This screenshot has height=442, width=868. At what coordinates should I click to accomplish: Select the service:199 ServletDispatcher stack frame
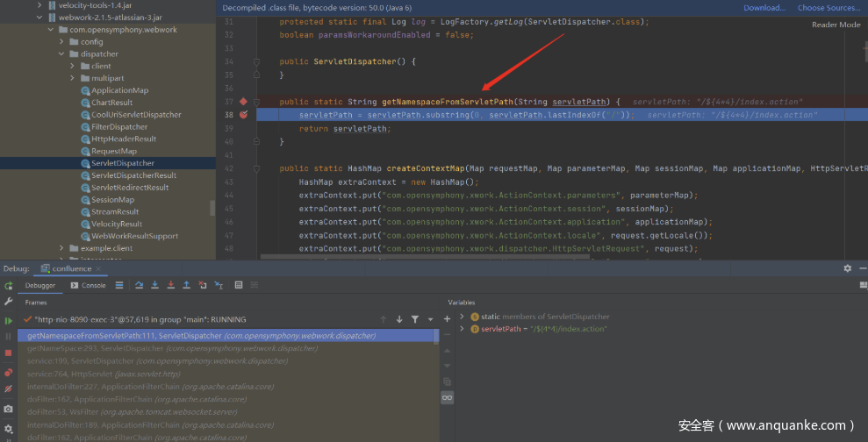[156, 360]
